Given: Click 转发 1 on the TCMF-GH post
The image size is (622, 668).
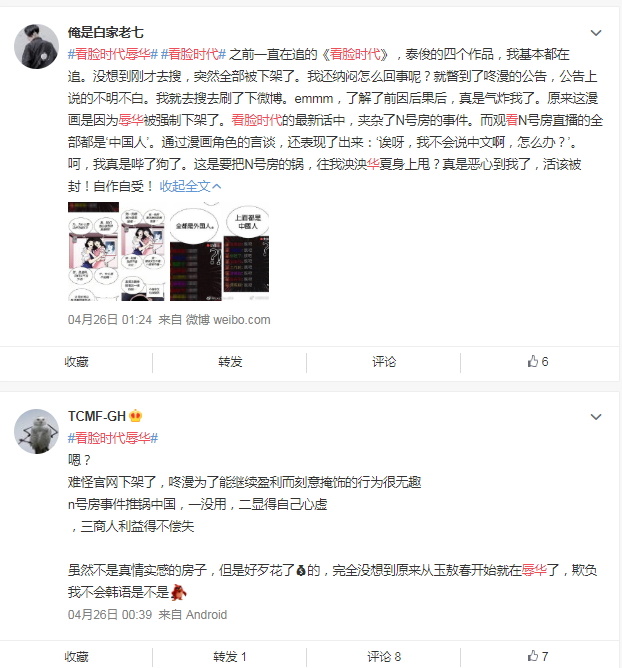Looking at the screenshot, I should (x=230, y=656).
